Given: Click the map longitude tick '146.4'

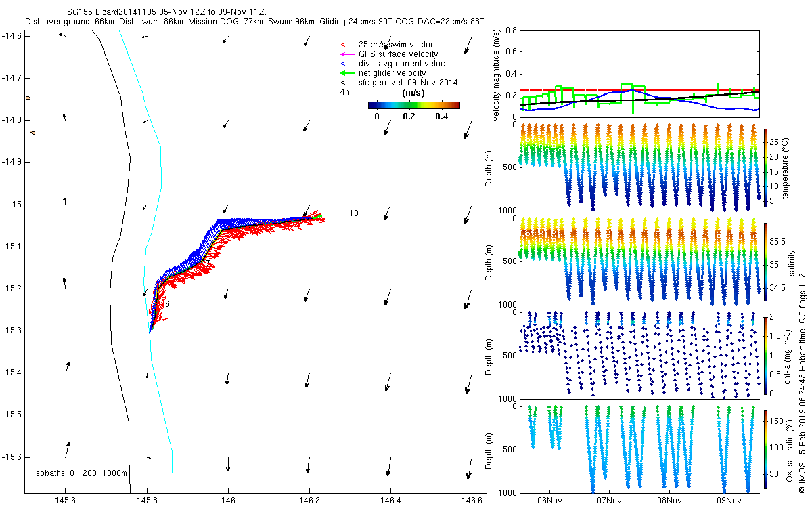Looking at the screenshot, I should coord(390,501).
